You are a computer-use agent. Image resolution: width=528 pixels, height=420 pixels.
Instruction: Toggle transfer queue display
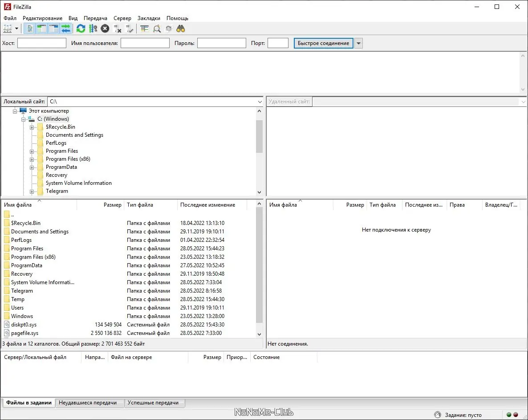coord(65,29)
